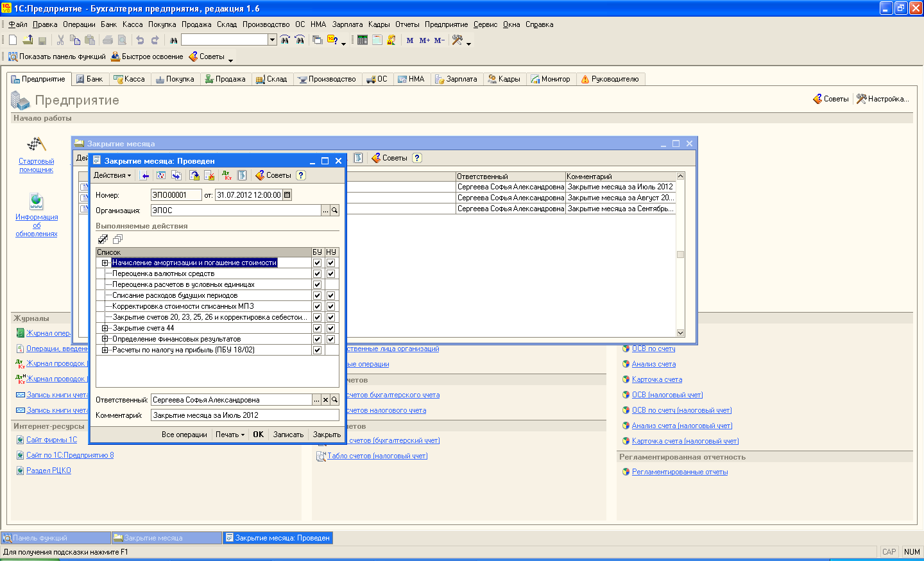Screen dimensions: 924x561
Task: Click the Записать button
Action: pyautogui.click(x=288, y=435)
